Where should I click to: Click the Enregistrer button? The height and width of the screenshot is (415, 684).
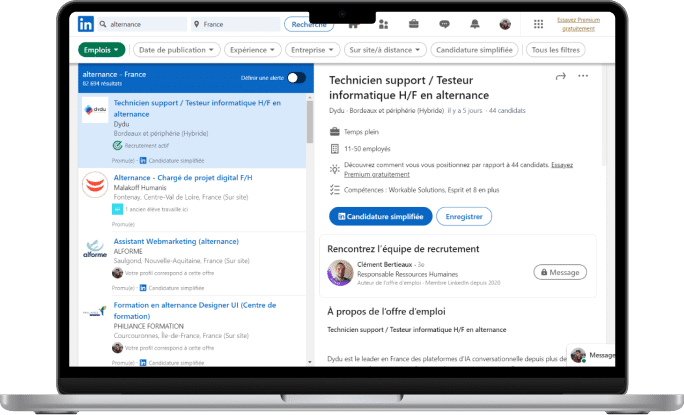464,216
